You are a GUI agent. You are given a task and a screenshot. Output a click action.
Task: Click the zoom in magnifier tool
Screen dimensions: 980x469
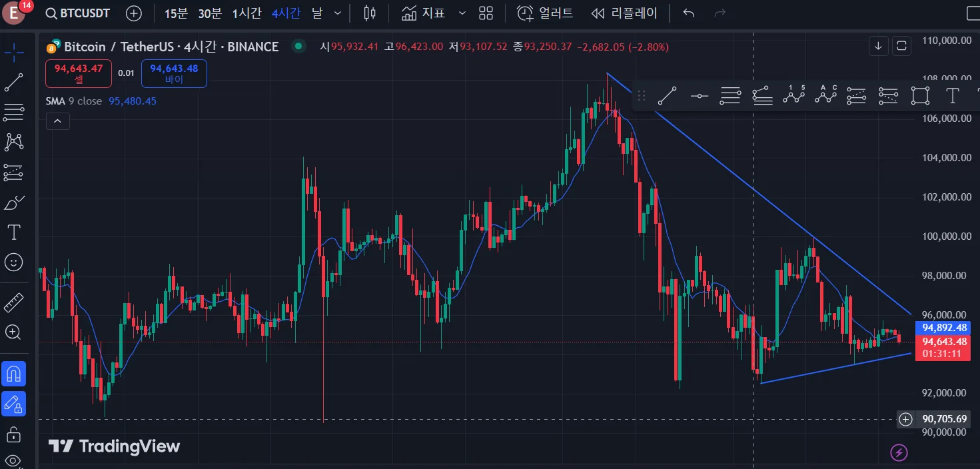pyautogui.click(x=14, y=332)
